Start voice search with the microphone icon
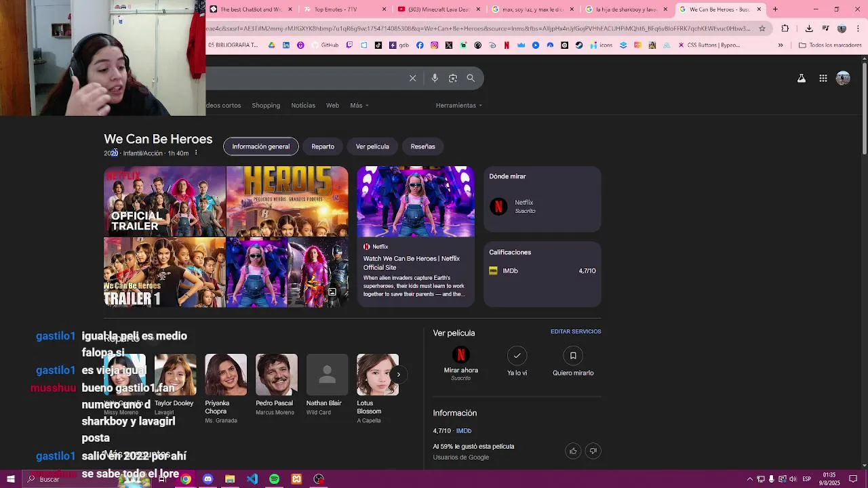The width and height of the screenshot is (868, 488). 435,78
